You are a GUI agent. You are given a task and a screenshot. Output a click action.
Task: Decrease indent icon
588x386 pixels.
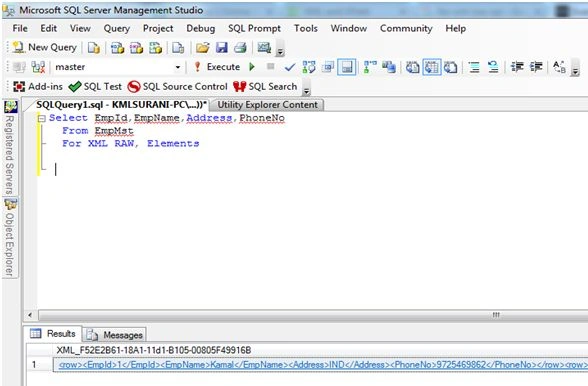[517, 67]
